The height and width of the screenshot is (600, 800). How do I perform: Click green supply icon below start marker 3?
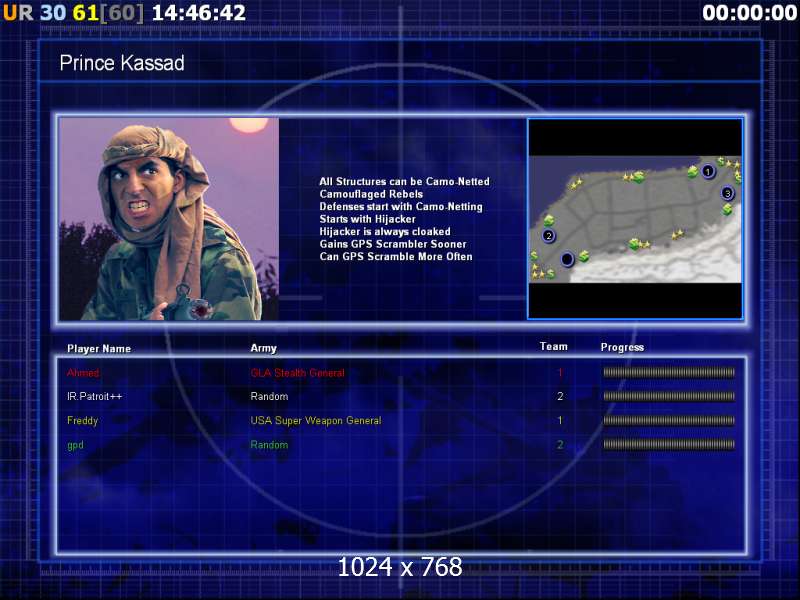coord(728,209)
